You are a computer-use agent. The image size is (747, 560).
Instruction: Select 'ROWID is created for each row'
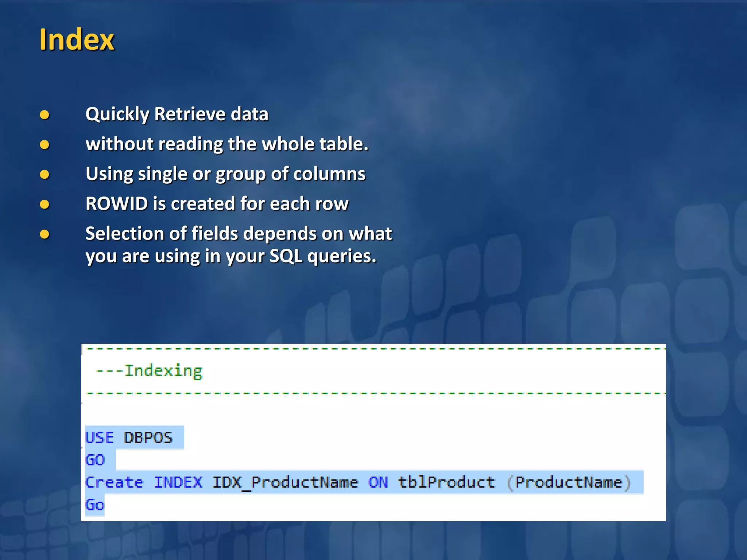pos(217,203)
